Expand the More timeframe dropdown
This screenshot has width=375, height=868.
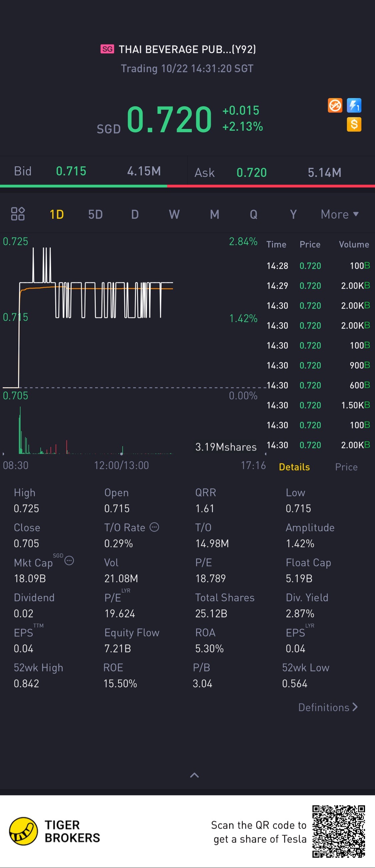pos(340,214)
